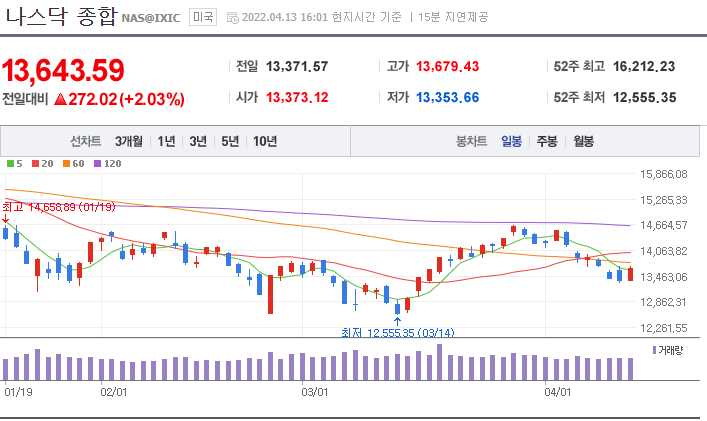
Task: Switch to 월봉 monthly candle chart
Action: [x=583, y=142]
